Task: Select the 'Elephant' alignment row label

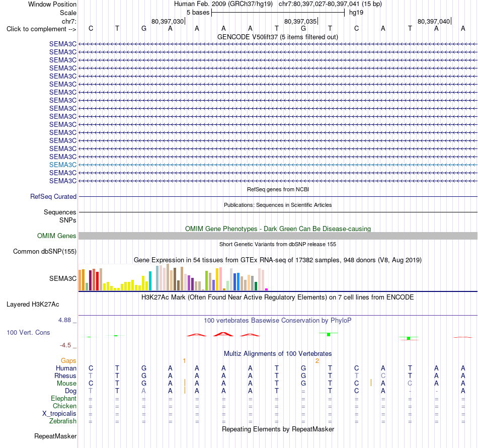Action: coord(63,399)
